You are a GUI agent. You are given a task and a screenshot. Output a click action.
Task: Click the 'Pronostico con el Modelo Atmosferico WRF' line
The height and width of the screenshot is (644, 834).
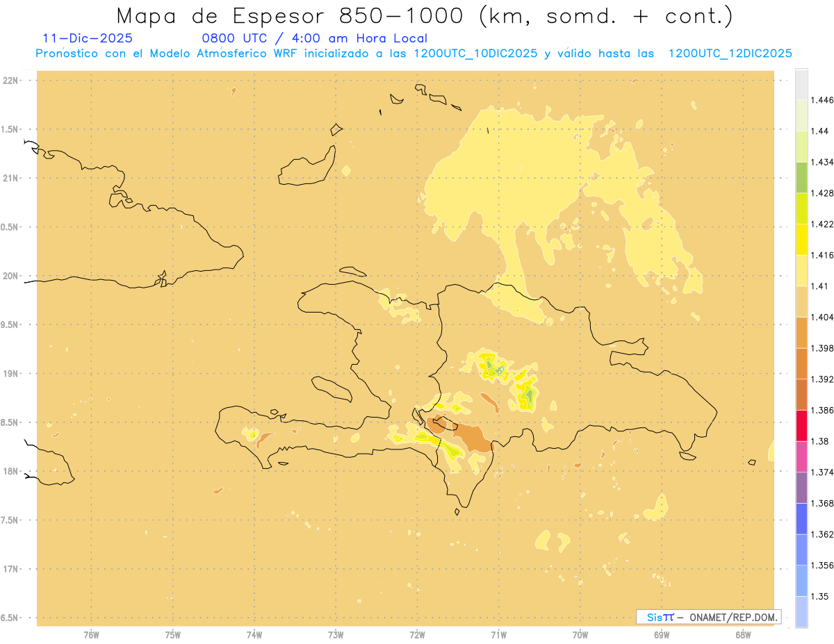coord(414,53)
